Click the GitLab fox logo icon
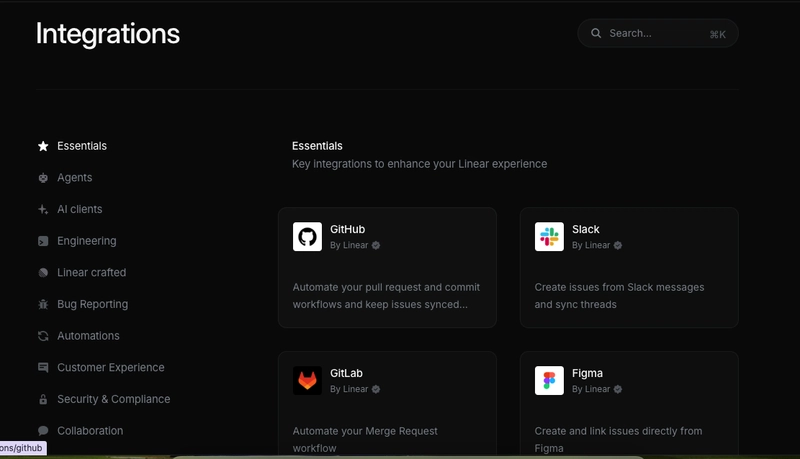 tap(307, 381)
